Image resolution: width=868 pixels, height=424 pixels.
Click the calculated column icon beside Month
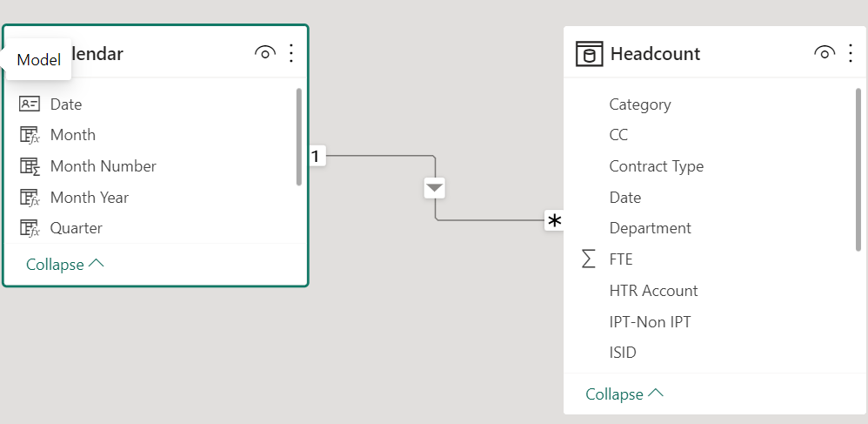[30, 135]
